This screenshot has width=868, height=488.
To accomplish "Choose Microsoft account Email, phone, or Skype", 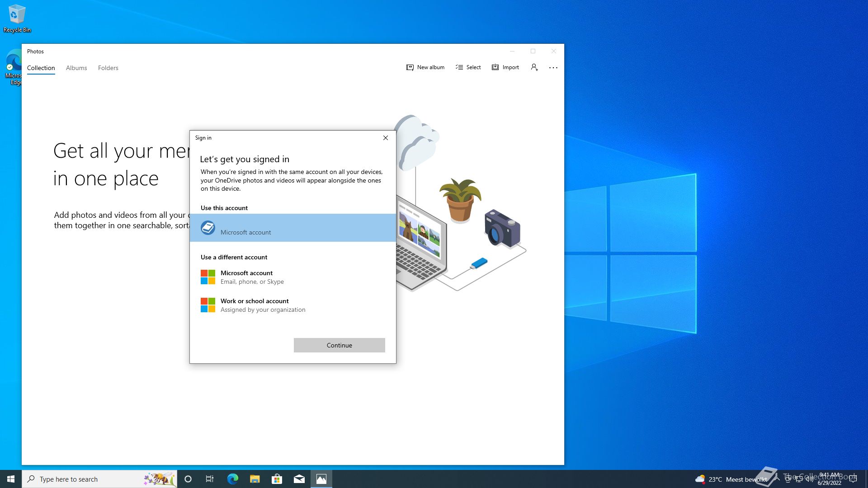I will pos(293,277).
